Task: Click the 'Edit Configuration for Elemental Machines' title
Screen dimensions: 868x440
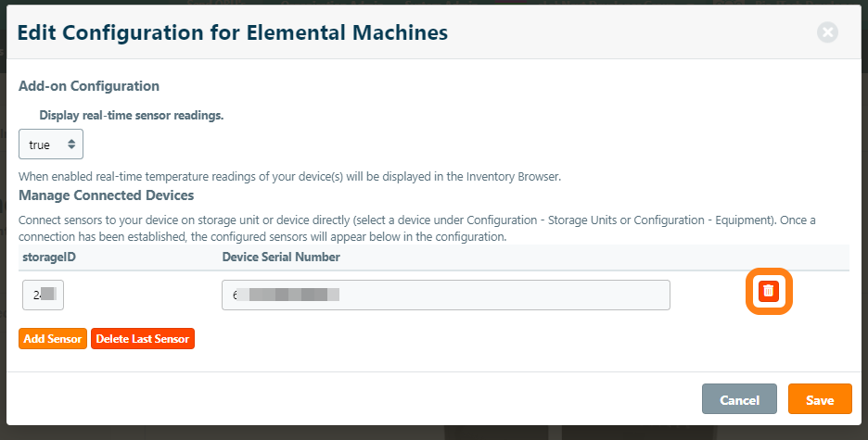Action: (233, 32)
